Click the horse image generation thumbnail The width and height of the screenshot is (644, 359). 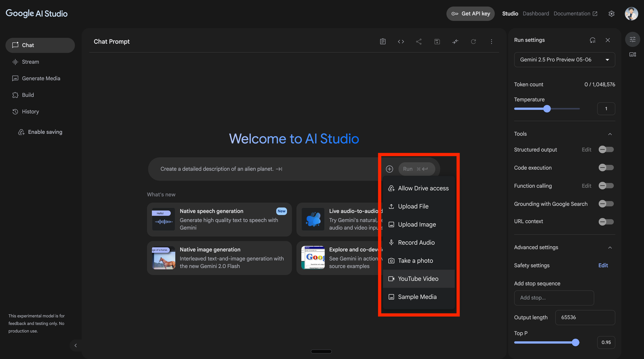164,258
